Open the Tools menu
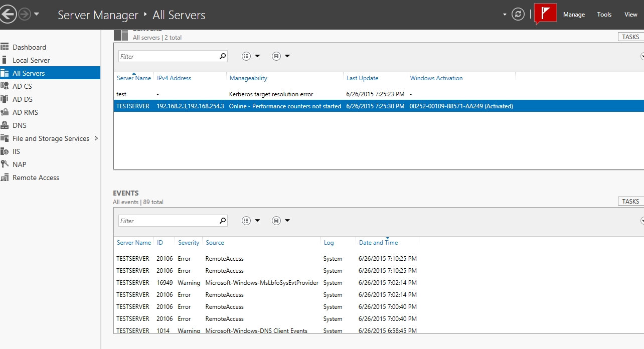Viewport: 644px width, 349px height. [x=604, y=15]
